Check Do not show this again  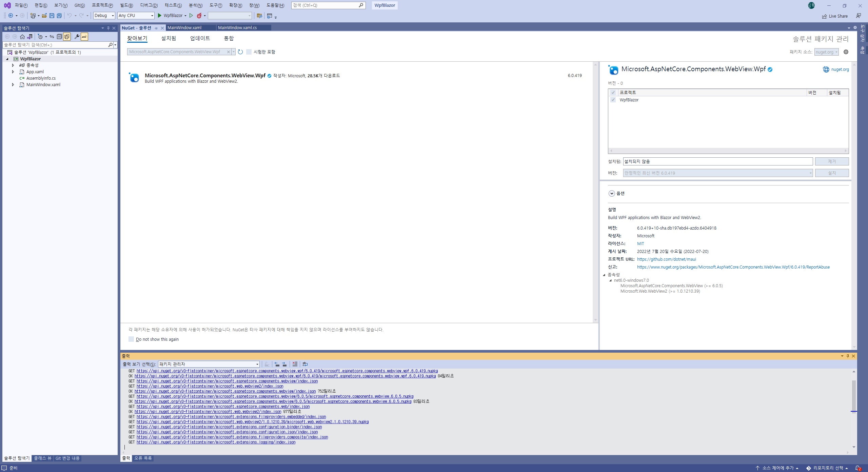coord(131,339)
